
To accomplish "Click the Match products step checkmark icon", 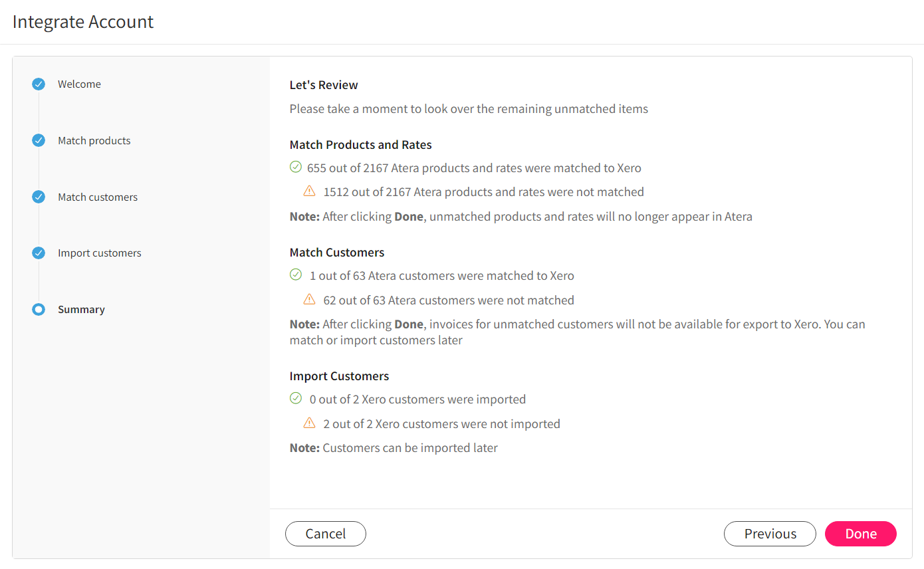I will tap(39, 141).
